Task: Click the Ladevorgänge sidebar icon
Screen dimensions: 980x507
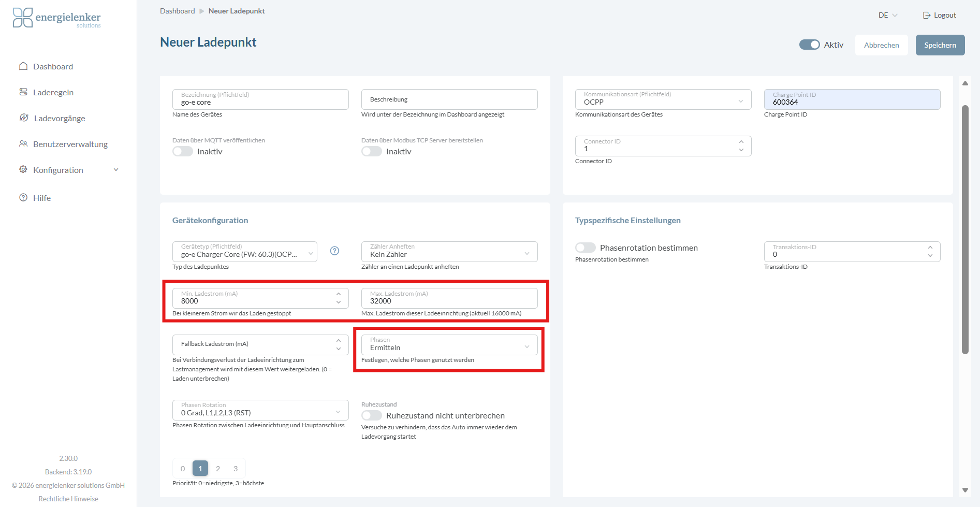Action: pos(24,118)
